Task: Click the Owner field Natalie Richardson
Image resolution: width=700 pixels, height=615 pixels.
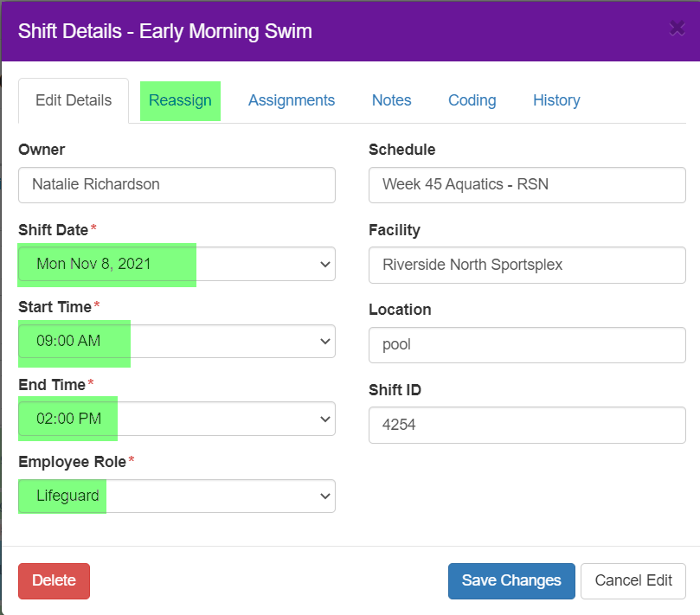Action: [177, 185]
